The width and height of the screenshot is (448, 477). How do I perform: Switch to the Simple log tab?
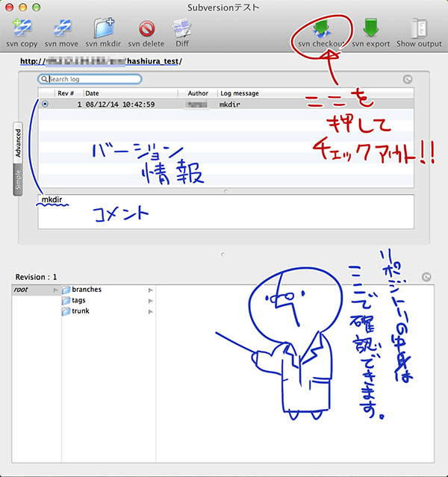[18, 179]
